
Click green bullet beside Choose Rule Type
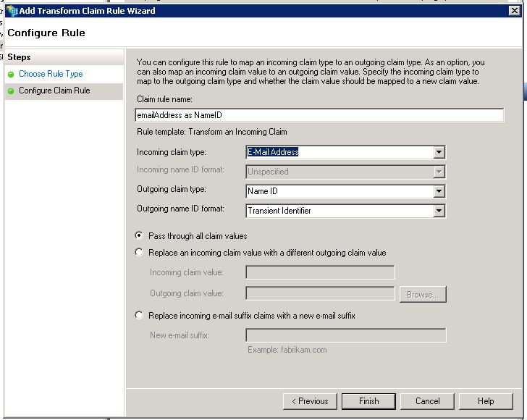click(x=11, y=75)
